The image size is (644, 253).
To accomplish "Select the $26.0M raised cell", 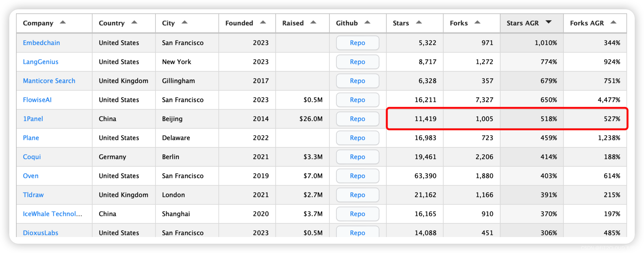I will [x=302, y=119].
